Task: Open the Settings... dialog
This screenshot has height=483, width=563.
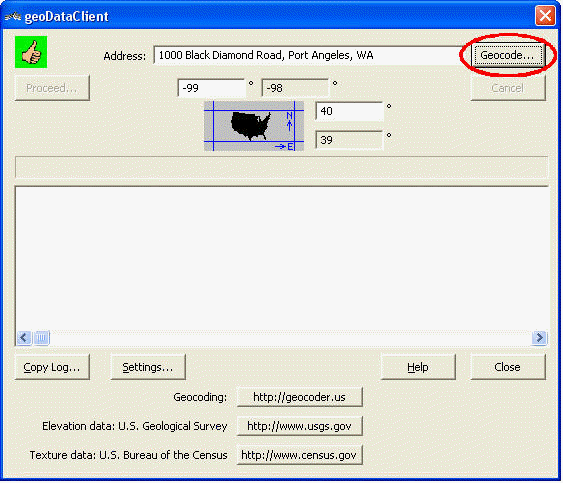Action: 148,367
